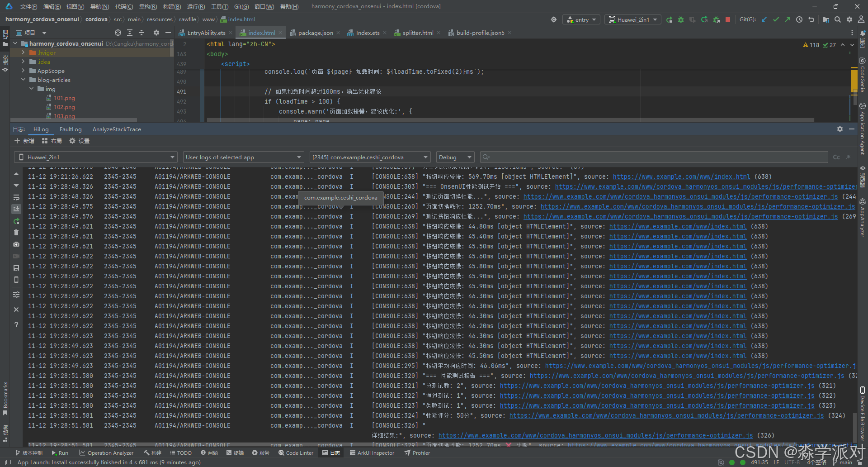Viewport: 868px width, 467px height.
Task: Update project with the blue Git arrow
Action: (x=764, y=19)
